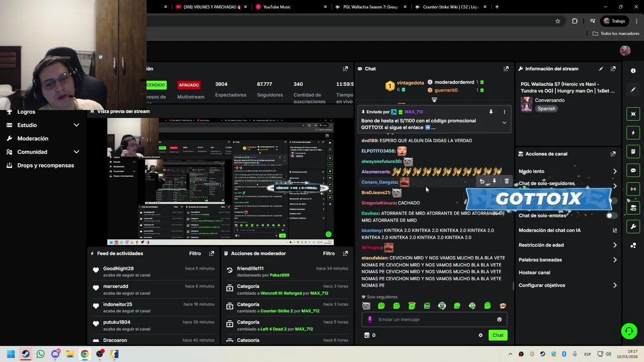Screen dimensions: 644x362
Task: Open chat settings gear icon
Action: coord(480,335)
